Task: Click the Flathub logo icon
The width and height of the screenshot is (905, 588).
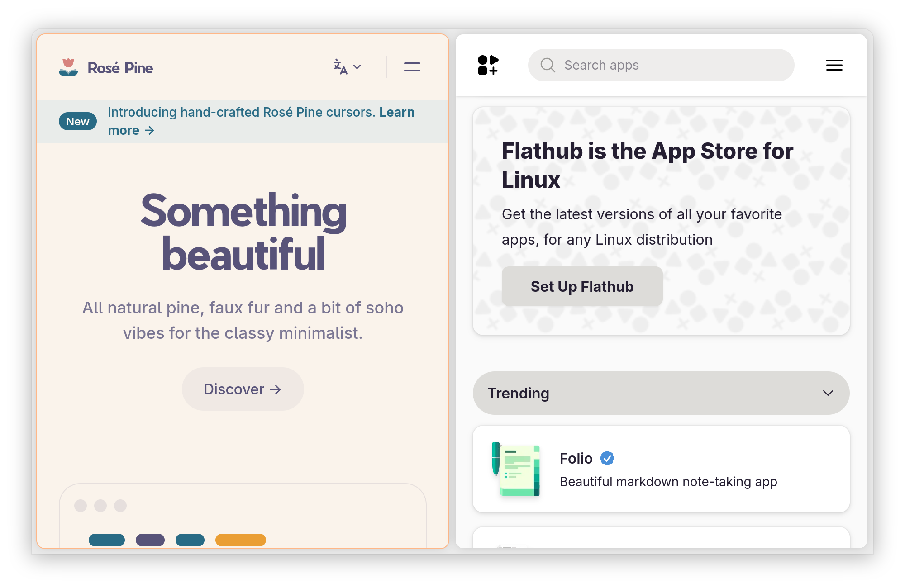Action: [x=488, y=65]
